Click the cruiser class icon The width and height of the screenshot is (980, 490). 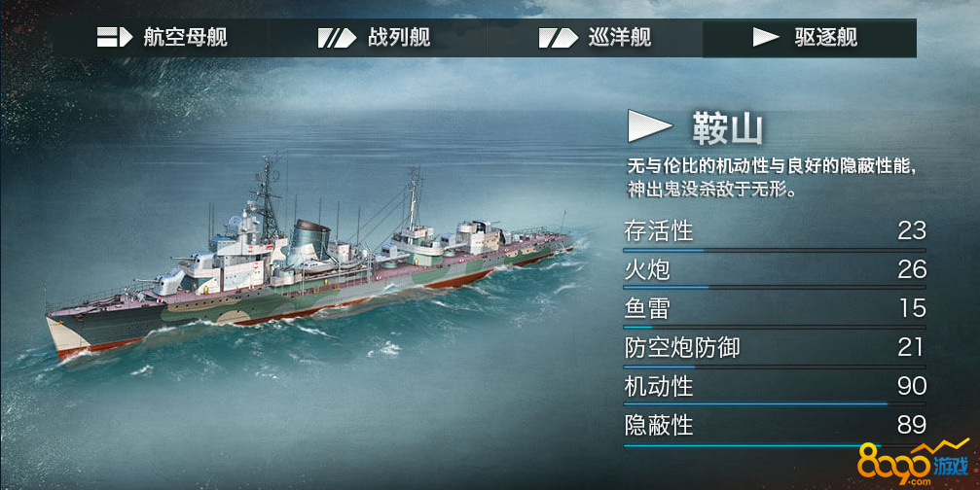pyautogui.click(x=559, y=38)
